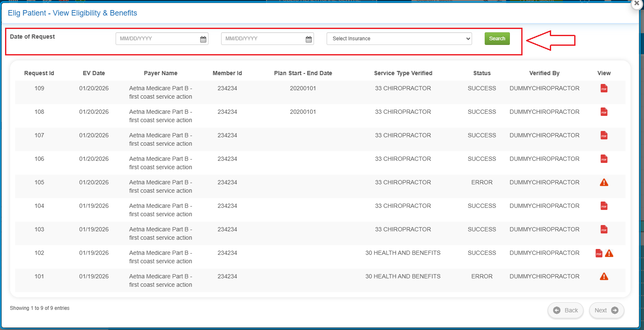The image size is (644, 330).
Task: Open PDF report for request 109
Action: (604, 89)
